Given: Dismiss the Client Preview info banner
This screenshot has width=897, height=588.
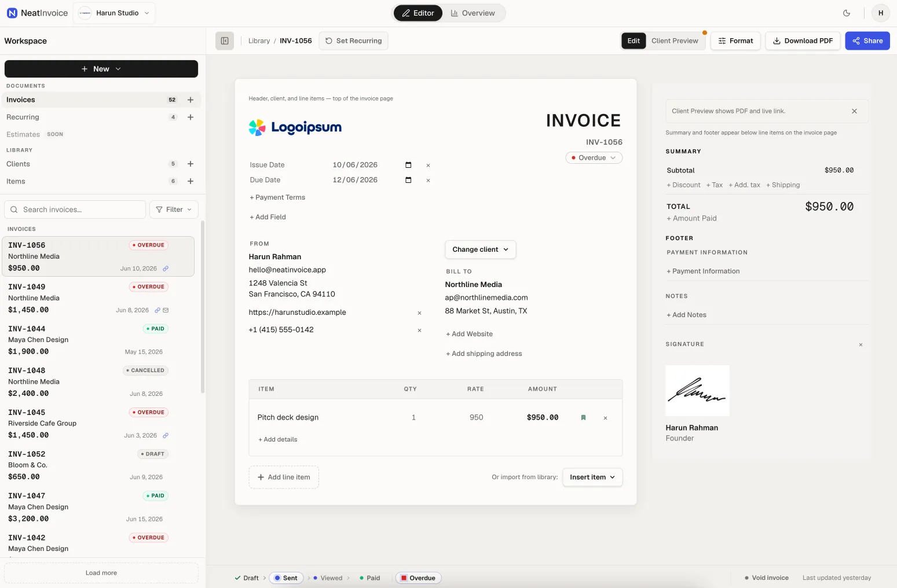Looking at the screenshot, I should pos(854,111).
